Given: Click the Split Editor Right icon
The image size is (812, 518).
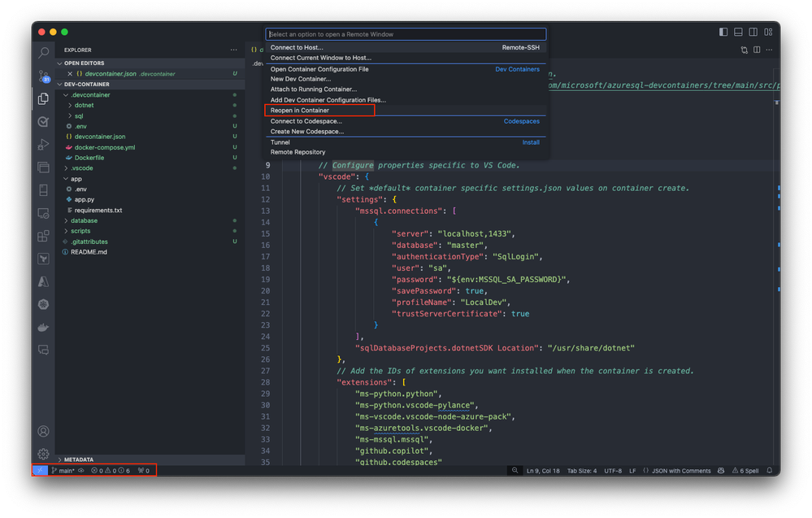Looking at the screenshot, I should pyautogui.click(x=757, y=50).
